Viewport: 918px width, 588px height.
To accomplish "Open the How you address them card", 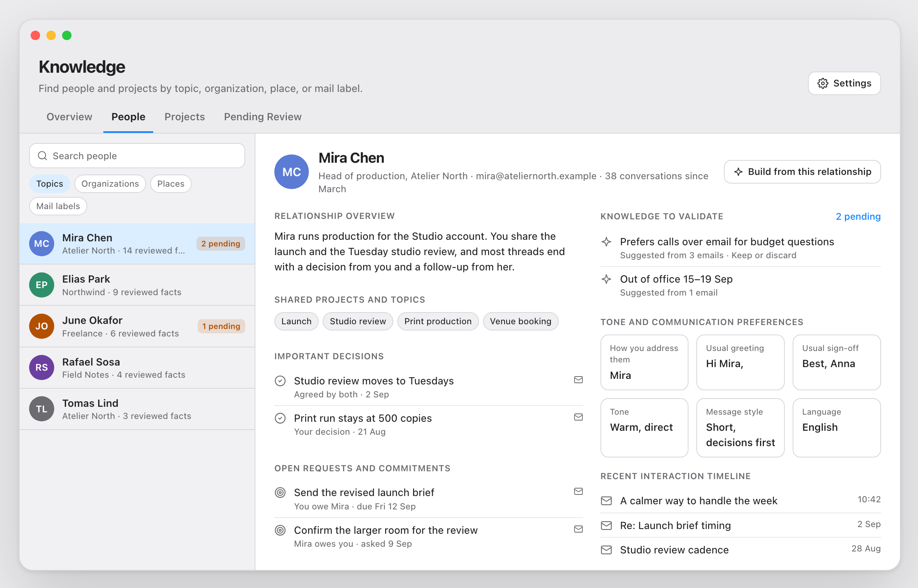I will click(644, 362).
